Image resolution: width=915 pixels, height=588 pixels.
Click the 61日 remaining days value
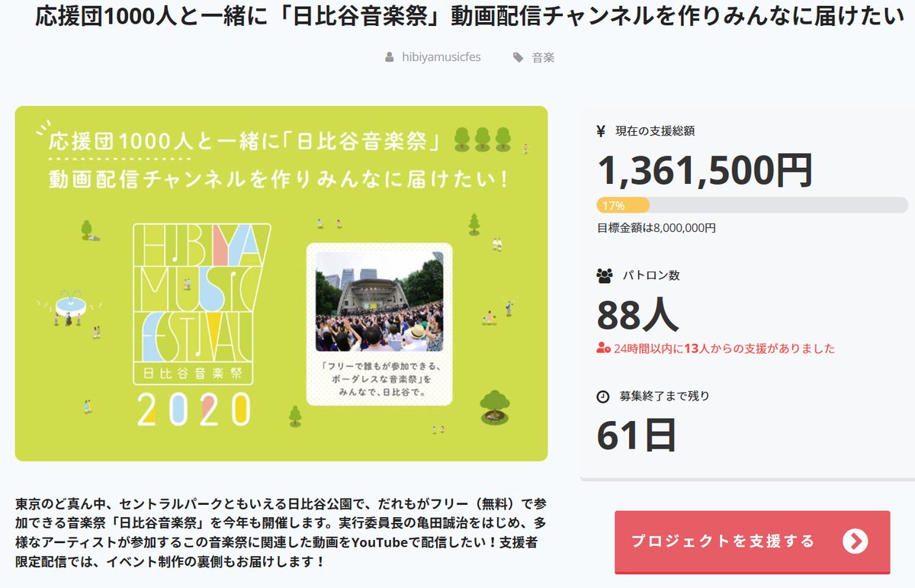637,435
